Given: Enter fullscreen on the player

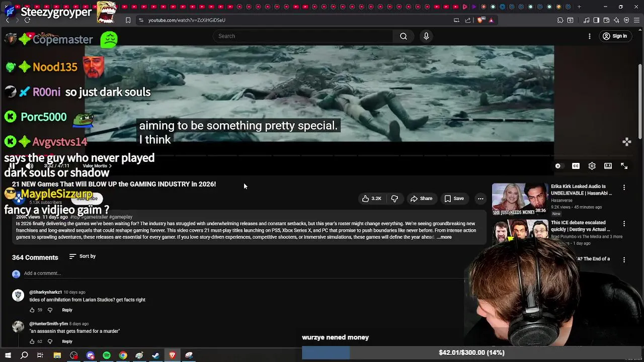Looking at the screenshot, I should [624, 166].
